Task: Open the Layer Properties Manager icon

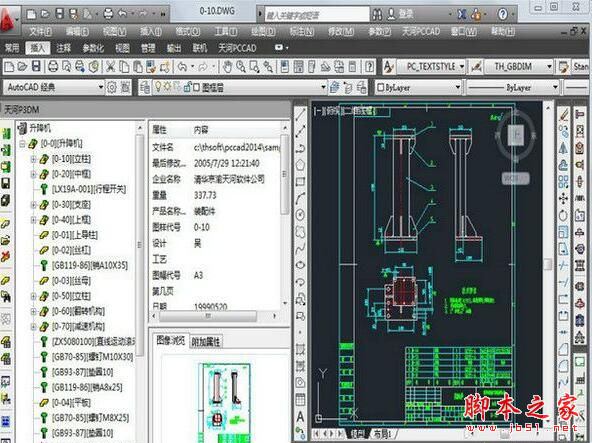Action: 145,88
